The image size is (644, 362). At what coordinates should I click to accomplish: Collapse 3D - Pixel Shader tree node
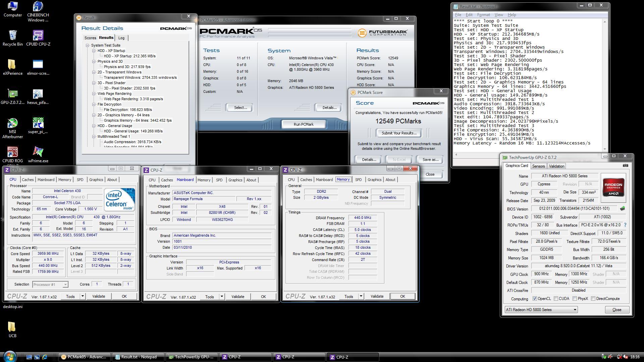[x=94, y=83]
